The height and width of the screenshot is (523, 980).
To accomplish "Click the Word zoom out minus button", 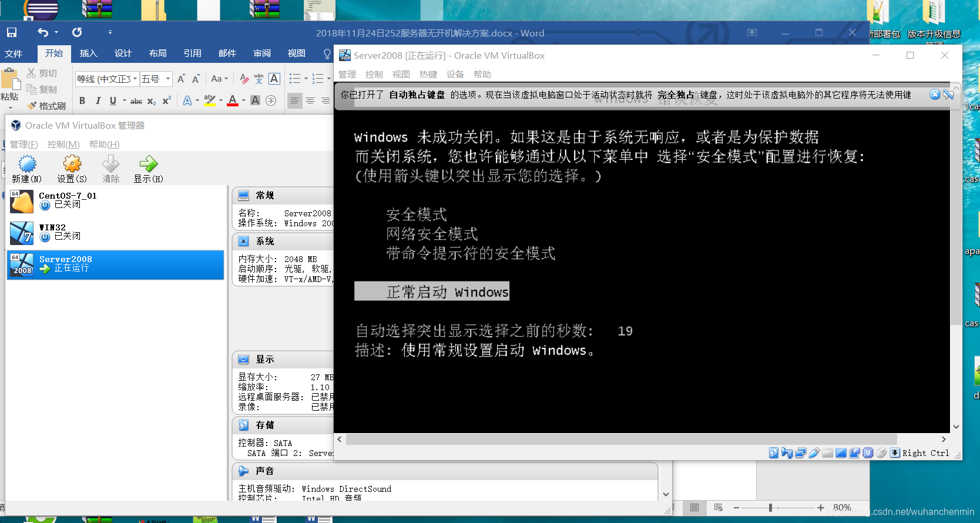I will 736,508.
